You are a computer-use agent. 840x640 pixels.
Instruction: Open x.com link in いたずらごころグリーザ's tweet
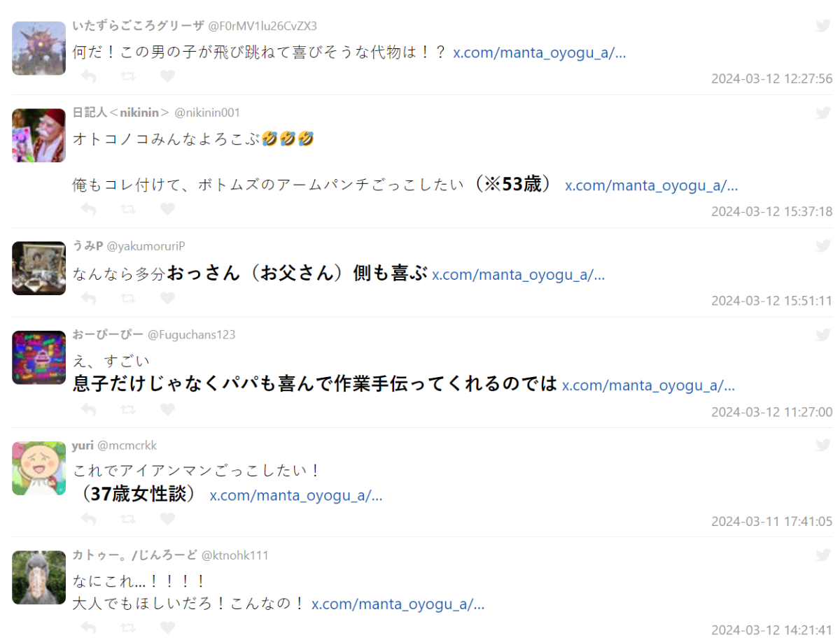tap(540, 52)
